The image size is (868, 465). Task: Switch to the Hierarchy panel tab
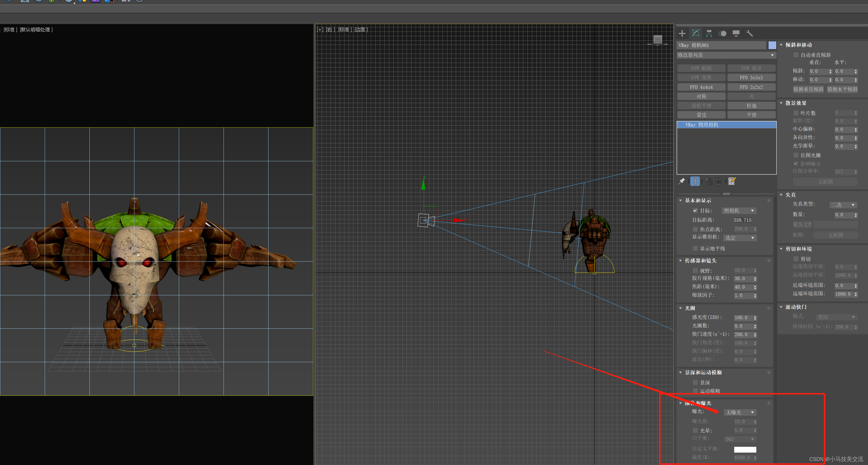tap(709, 33)
